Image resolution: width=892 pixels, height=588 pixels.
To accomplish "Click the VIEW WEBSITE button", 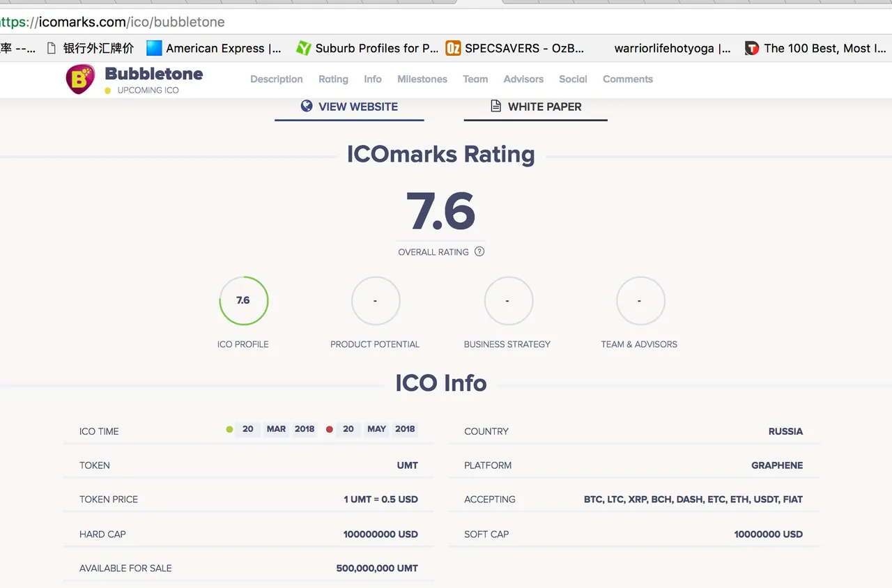I will pyautogui.click(x=349, y=107).
